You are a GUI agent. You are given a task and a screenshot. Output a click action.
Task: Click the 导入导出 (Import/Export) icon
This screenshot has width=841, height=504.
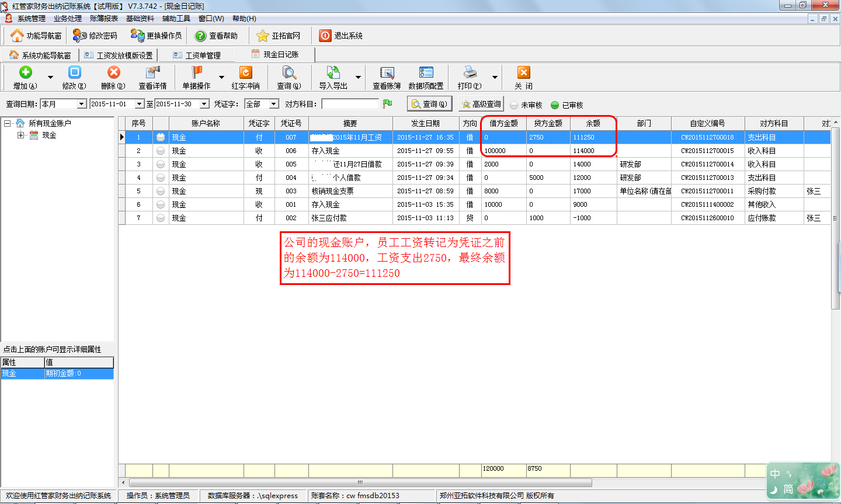333,72
